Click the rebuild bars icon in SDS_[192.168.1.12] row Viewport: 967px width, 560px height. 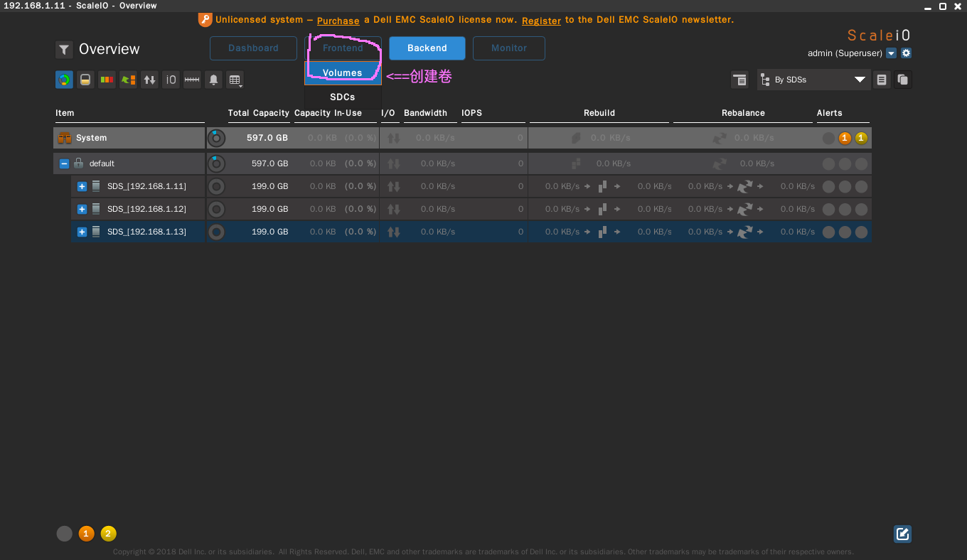click(x=603, y=209)
